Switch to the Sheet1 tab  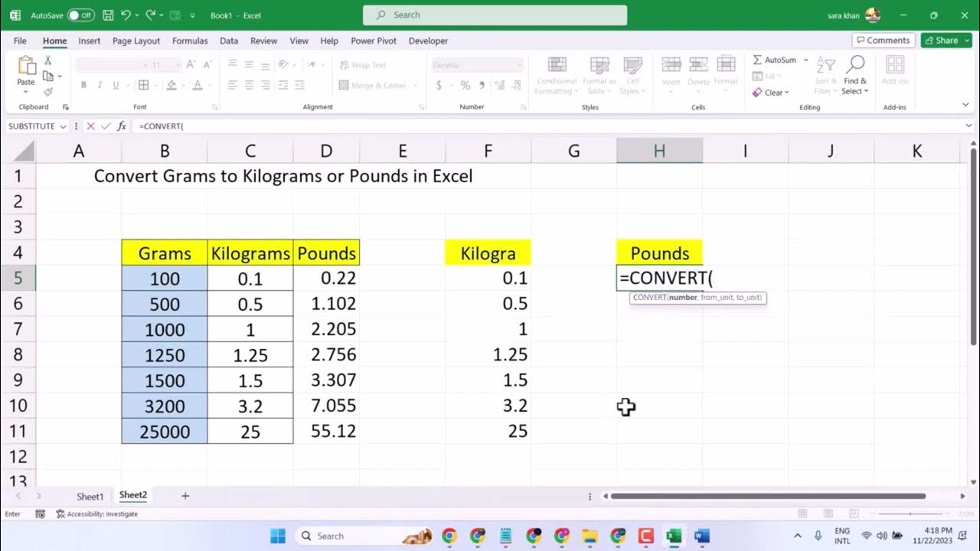coord(90,496)
